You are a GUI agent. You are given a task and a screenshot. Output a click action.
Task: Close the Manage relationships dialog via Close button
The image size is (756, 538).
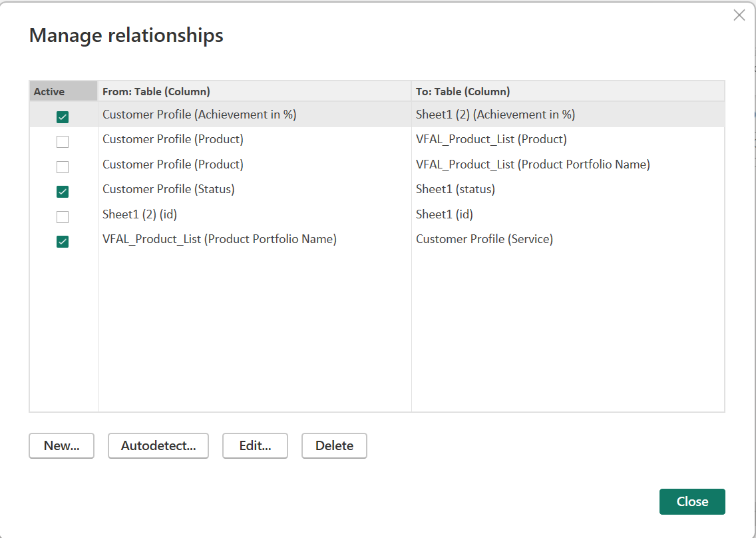[692, 501]
